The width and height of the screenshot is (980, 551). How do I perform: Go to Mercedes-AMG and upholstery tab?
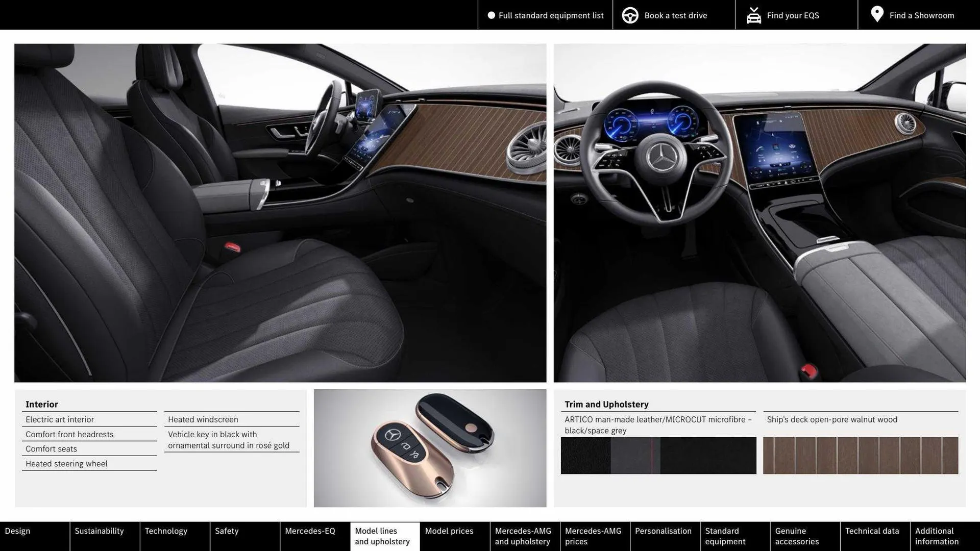[523, 536]
